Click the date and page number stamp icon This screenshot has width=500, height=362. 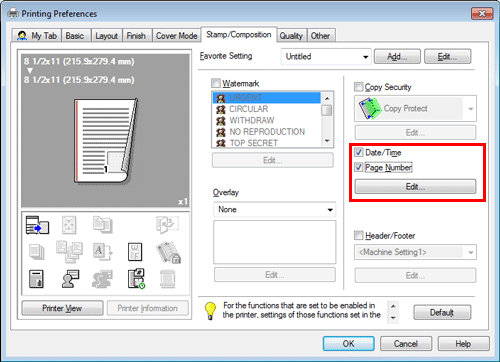click(137, 279)
